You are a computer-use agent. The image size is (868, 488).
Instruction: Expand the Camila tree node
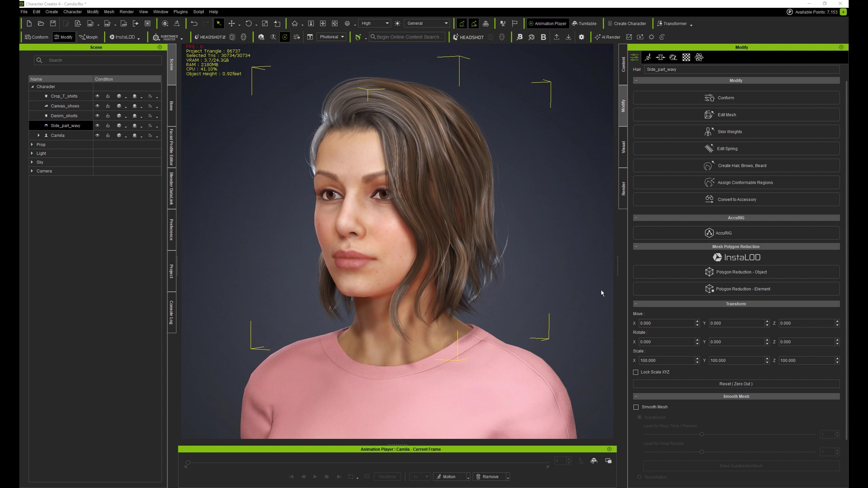click(39, 135)
